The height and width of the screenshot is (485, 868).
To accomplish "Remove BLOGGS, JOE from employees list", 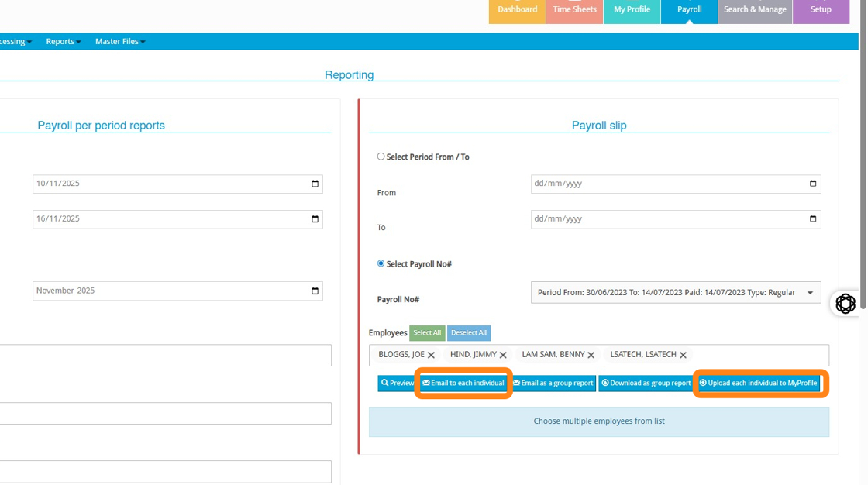I will (x=431, y=355).
